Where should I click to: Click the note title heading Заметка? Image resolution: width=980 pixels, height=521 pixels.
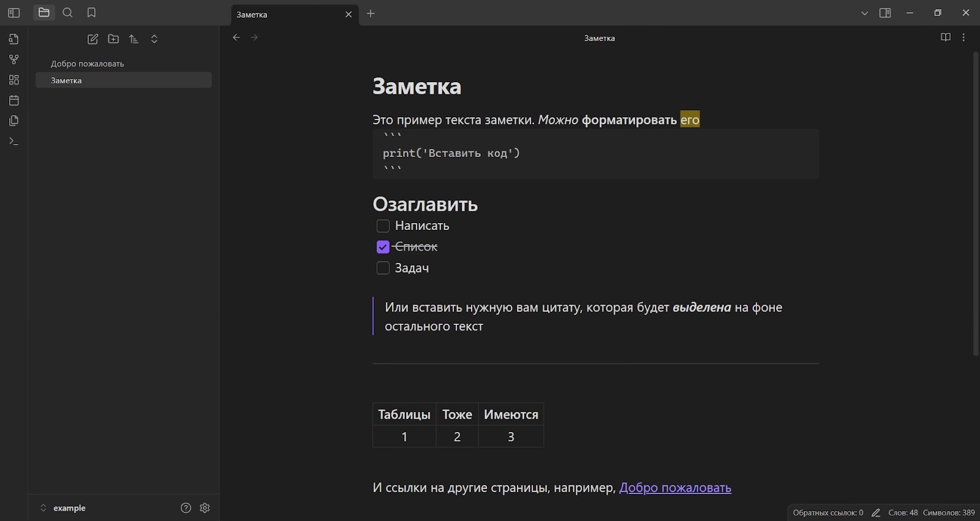tap(417, 86)
